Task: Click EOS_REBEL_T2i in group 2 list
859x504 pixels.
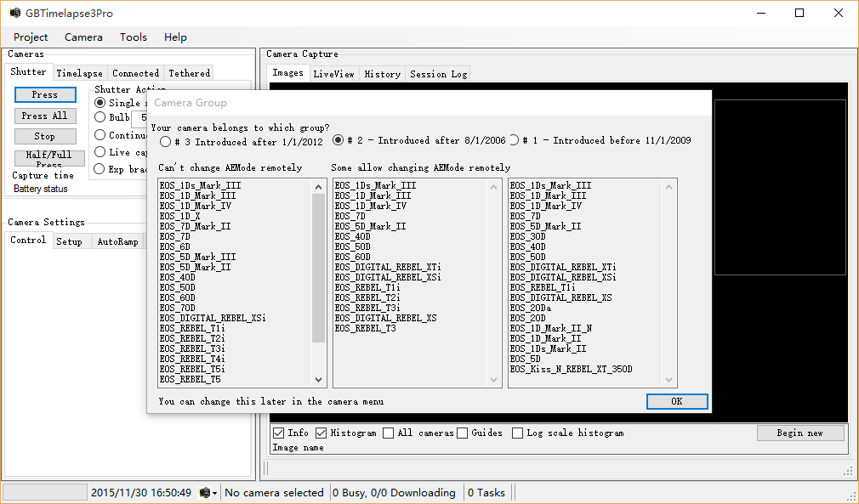Action: pyautogui.click(x=367, y=297)
